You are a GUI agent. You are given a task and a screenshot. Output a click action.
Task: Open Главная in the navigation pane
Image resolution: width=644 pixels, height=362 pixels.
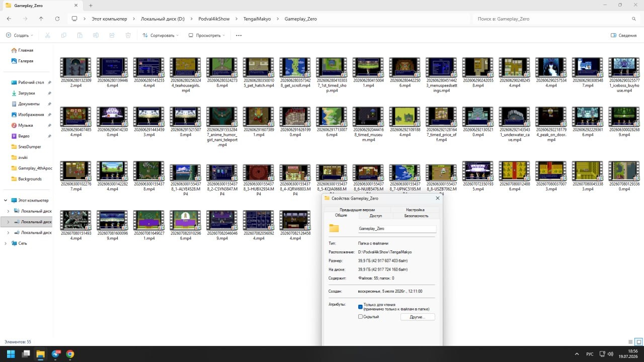(x=26, y=50)
